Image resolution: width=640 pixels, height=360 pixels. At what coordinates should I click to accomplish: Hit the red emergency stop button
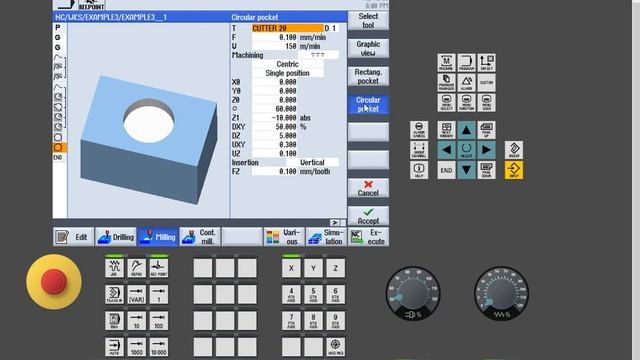[x=54, y=282]
